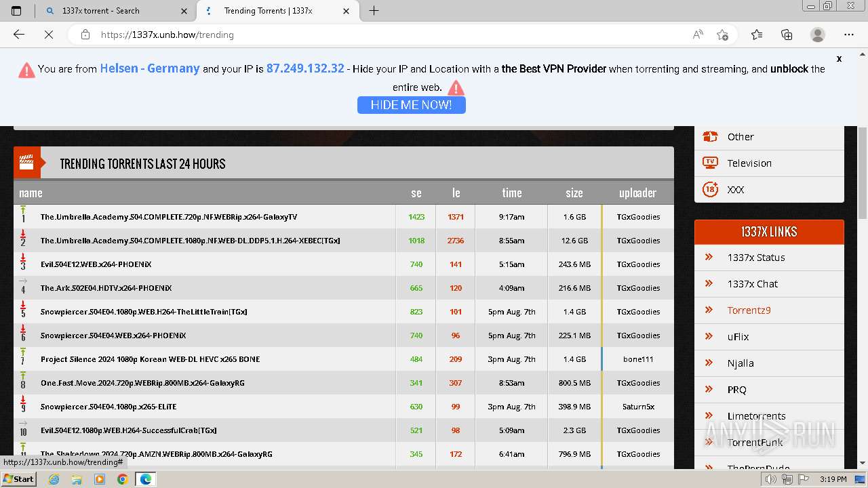The width and height of the screenshot is (868, 488).
Task: Open the tab actions menu
Action: [16, 11]
